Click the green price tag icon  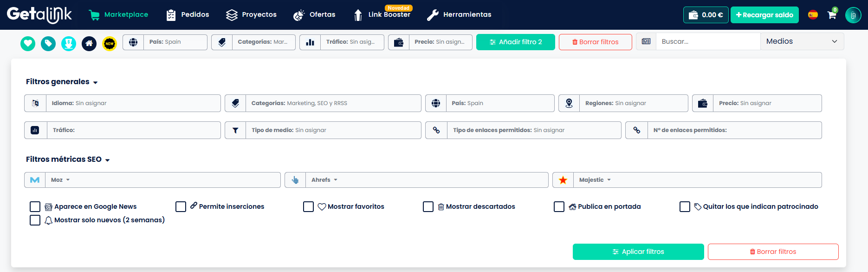(48, 44)
